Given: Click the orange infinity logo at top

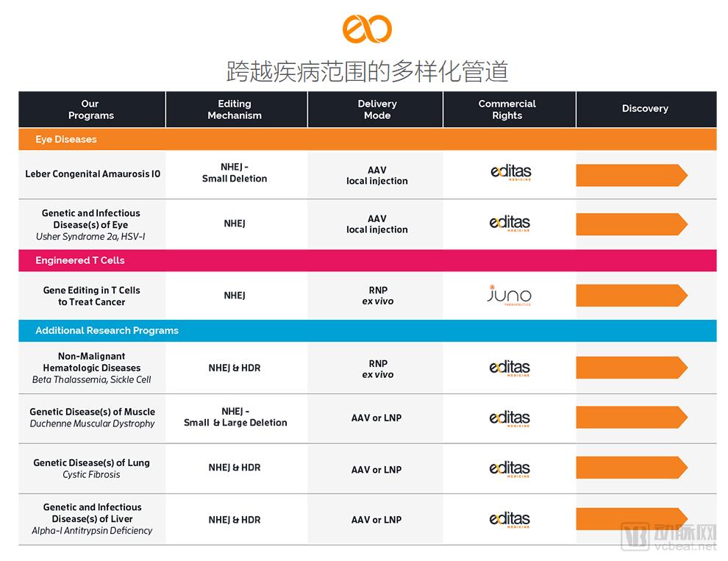Looking at the screenshot, I should pyautogui.click(x=366, y=29).
